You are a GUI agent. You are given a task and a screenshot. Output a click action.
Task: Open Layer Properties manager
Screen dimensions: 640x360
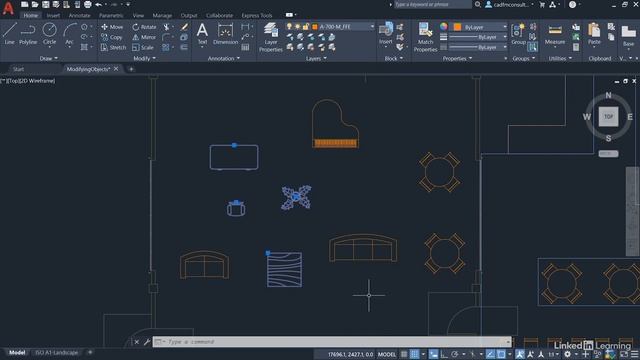click(x=271, y=37)
